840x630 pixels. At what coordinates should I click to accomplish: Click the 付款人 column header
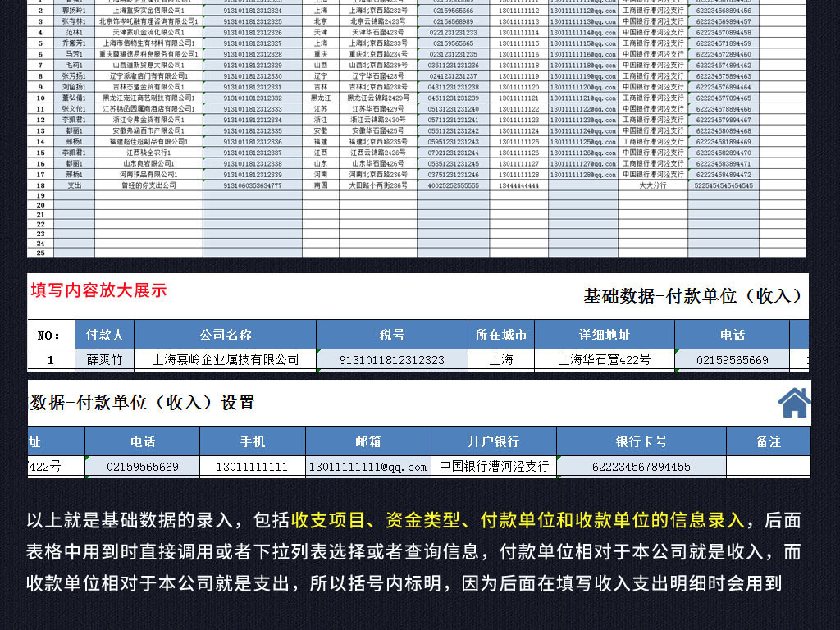pyautogui.click(x=104, y=333)
